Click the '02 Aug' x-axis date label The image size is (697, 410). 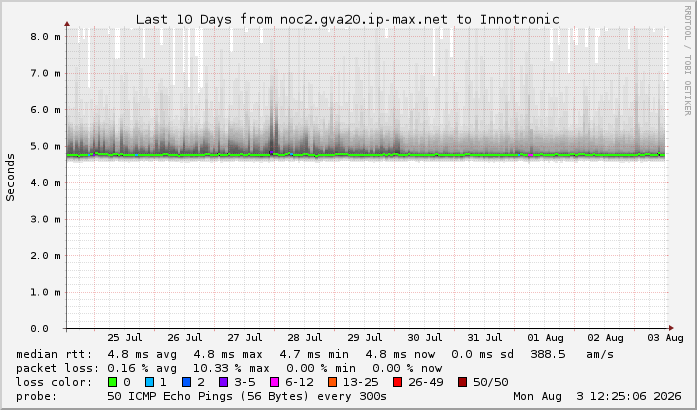(605, 338)
